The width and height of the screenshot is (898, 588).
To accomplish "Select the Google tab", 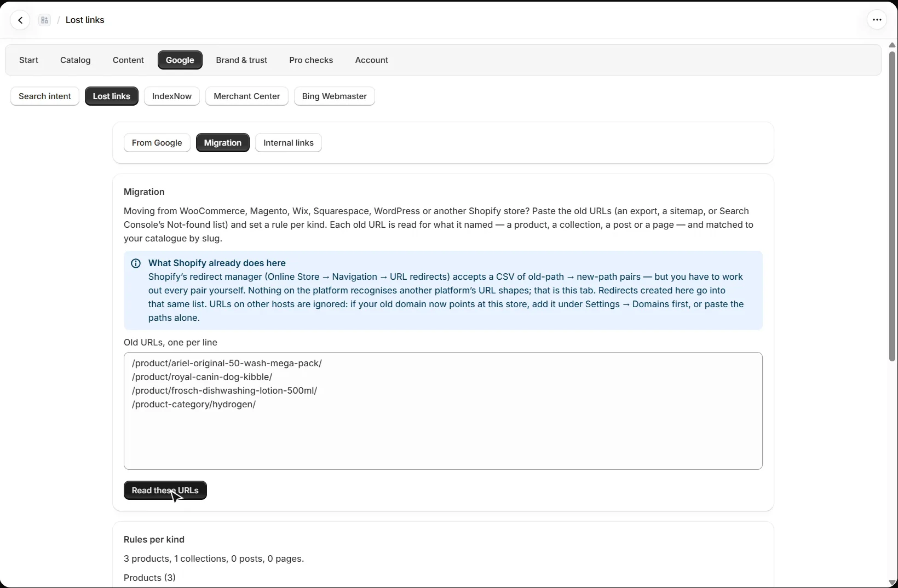I will tap(180, 60).
